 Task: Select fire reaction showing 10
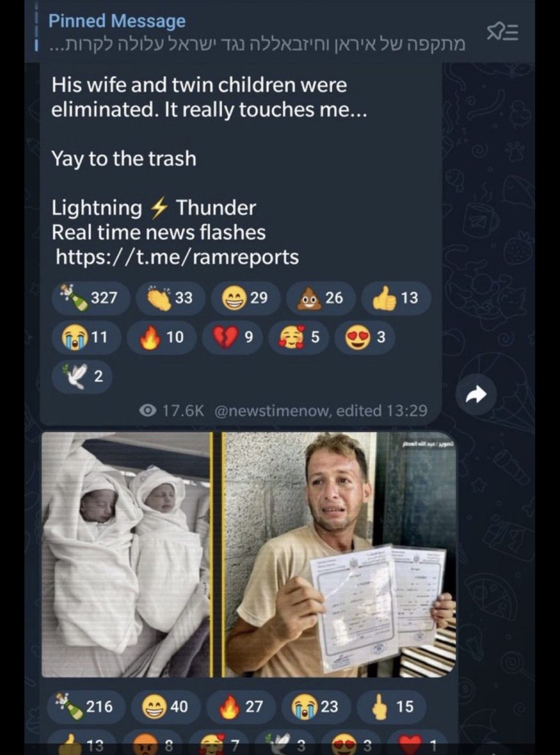(x=161, y=338)
